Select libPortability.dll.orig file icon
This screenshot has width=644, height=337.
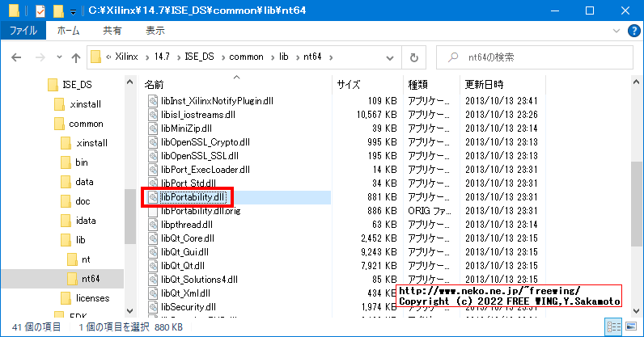(x=153, y=211)
